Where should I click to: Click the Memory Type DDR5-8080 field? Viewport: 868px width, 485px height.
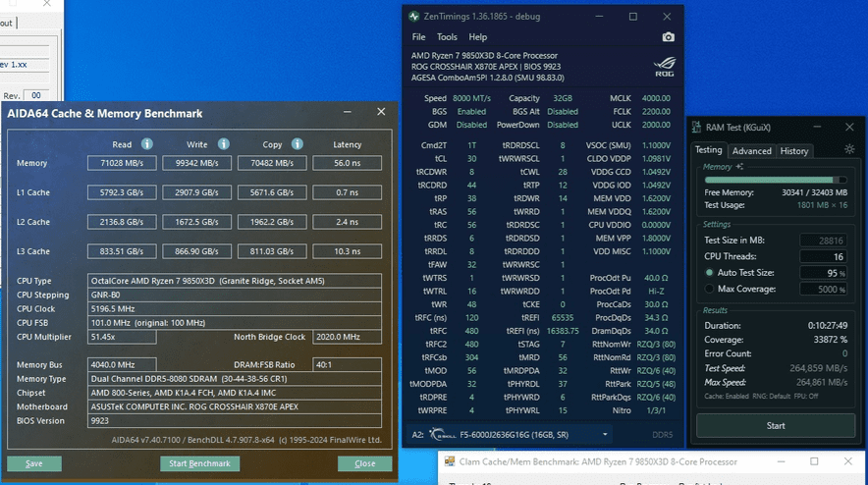[x=234, y=379]
